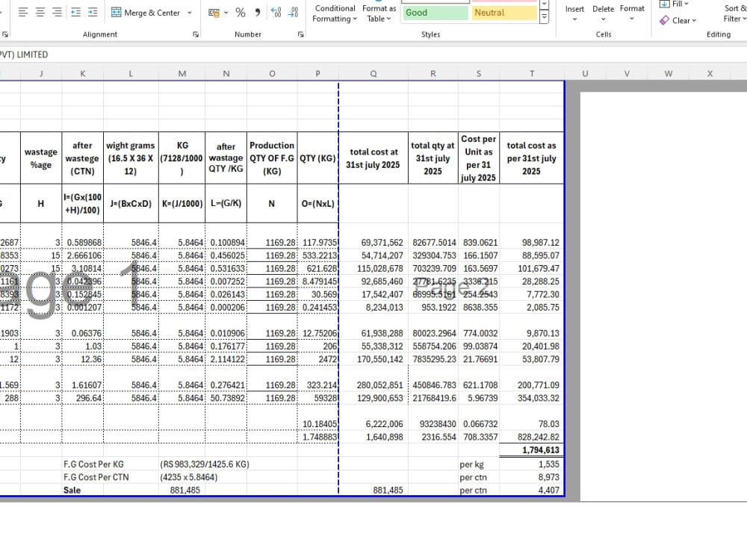Click the Align Left icon
This screenshot has height=560, width=747.
[x=23, y=13]
